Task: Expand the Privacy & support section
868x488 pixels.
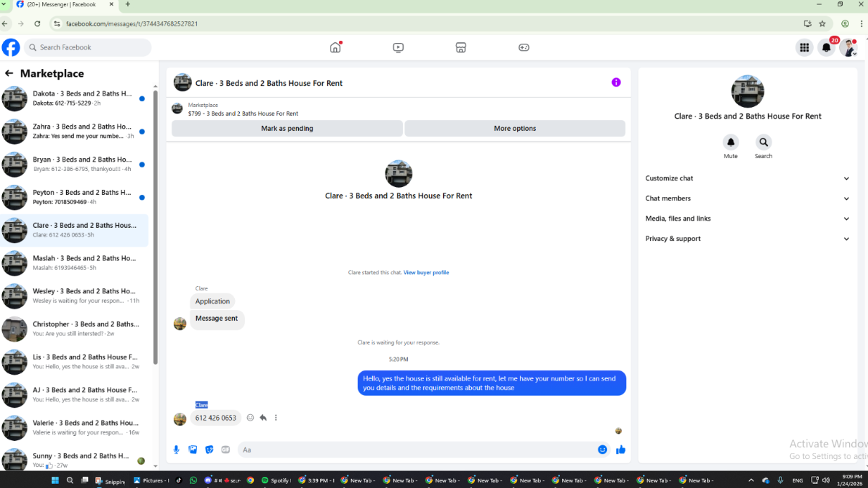Action: [x=747, y=239]
